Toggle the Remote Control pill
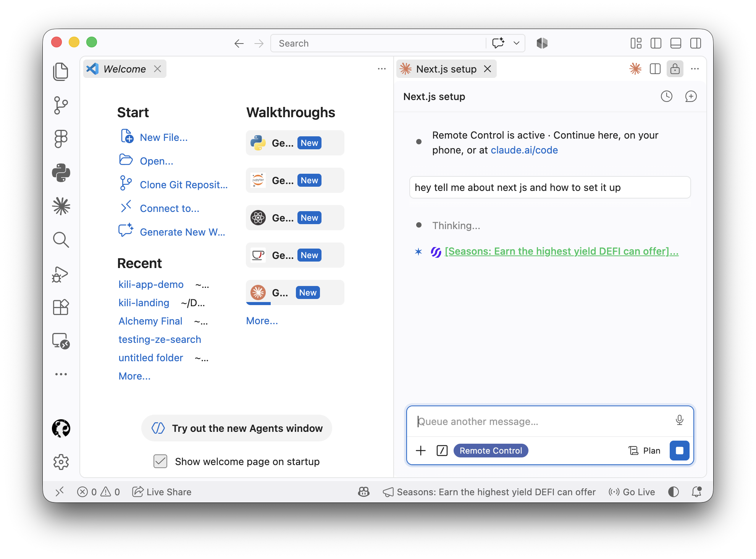 491,451
